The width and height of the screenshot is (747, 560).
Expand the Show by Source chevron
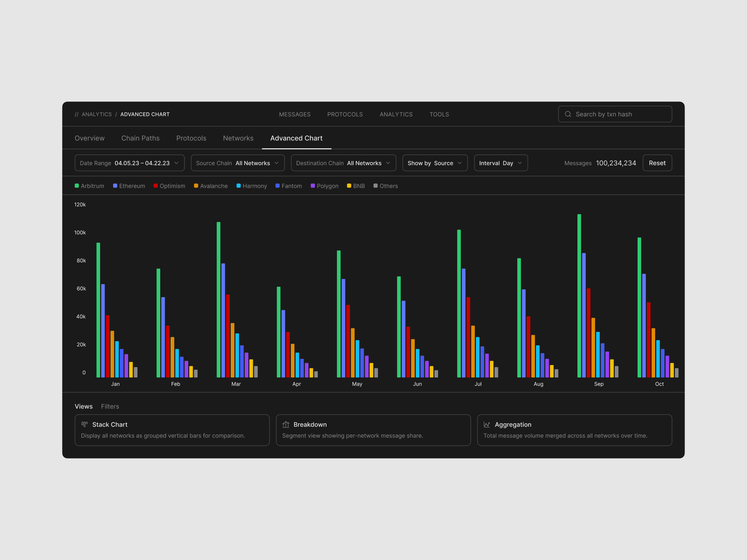[459, 163]
